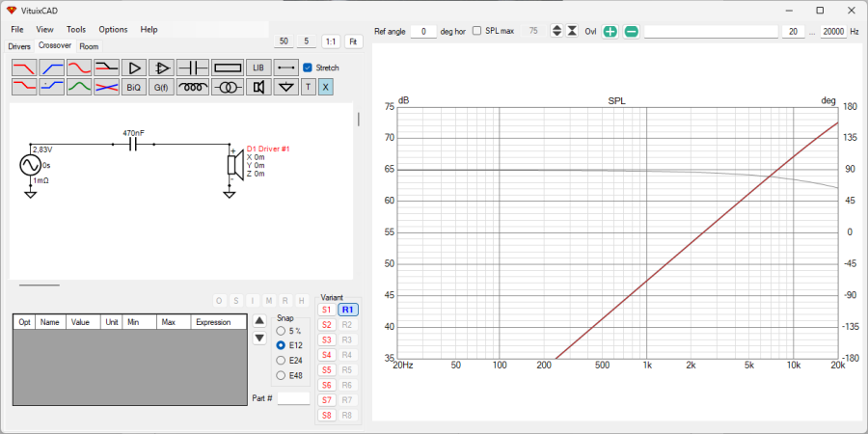The width and height of the screenshot is (868, 434).
Task: Edit the 20 Hz minimum frequency field
Action: (x=794, y=32)
